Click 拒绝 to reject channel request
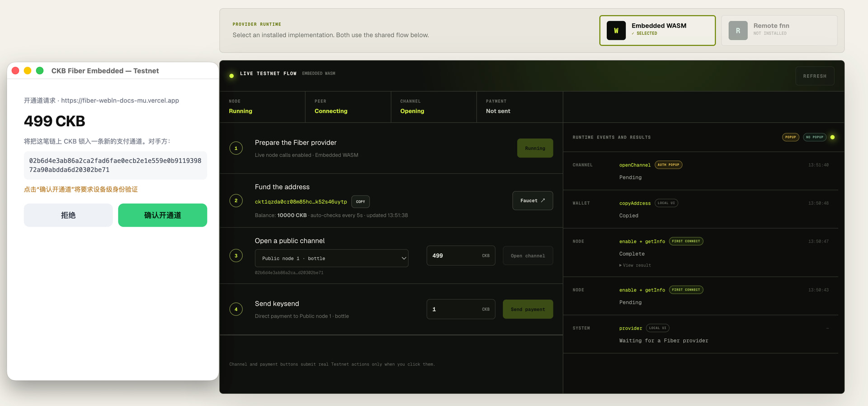 click(68, 215)
